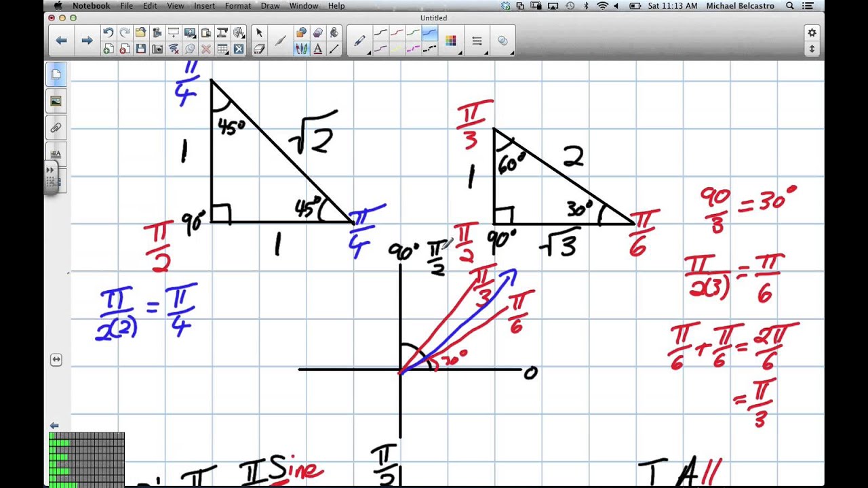Choose the Select arrow tool
868x488 pixels.
click(x=259, y=33)
